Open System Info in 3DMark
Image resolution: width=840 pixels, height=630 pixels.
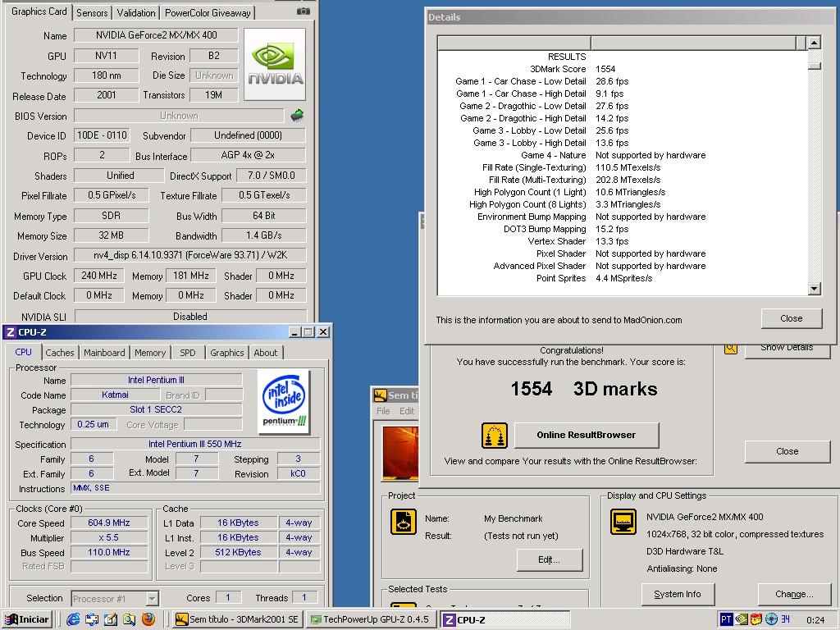(677, 594)
